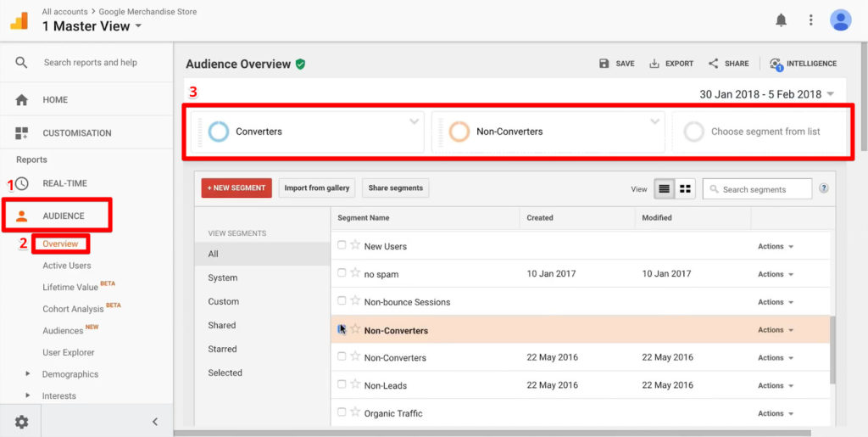This screenshot has height=437, width=868.
Task: Click the Choose segment from list slot
Action: 759,132
